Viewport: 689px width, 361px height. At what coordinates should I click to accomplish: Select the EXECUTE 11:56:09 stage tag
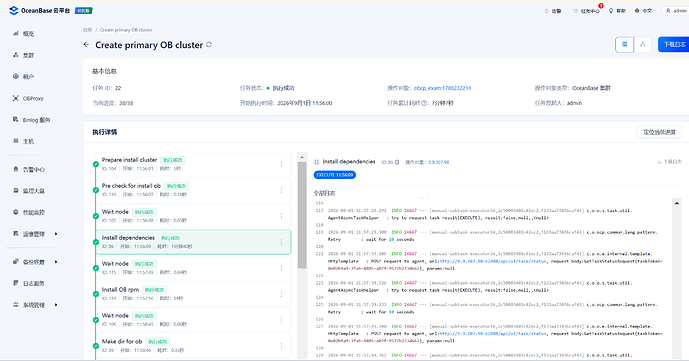(x=335, y=175)
